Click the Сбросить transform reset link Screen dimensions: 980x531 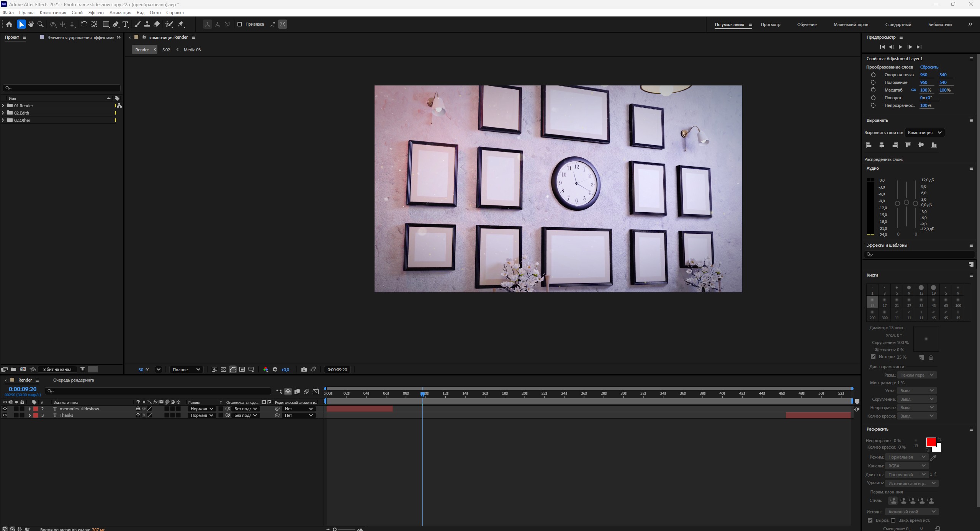point(929,67)
